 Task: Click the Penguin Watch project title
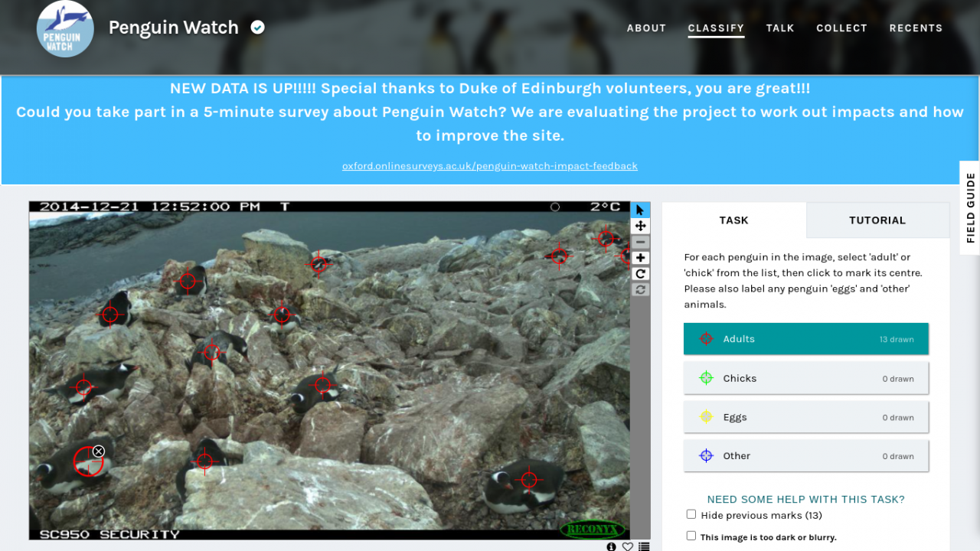coord(174,28)
